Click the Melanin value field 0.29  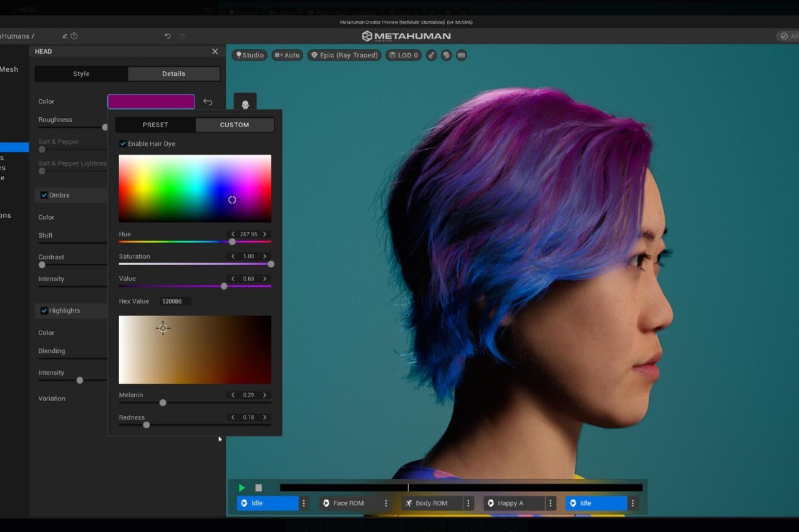pos(249,395)
